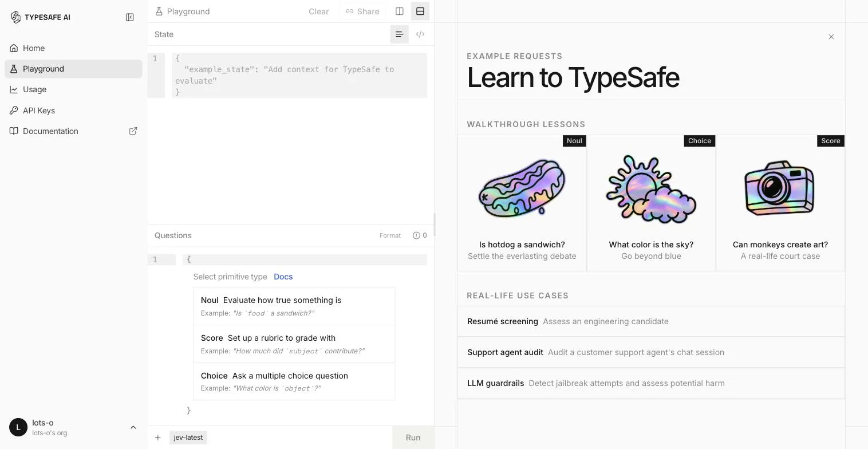Open the Resumé screening use case

tap(651, 321)
